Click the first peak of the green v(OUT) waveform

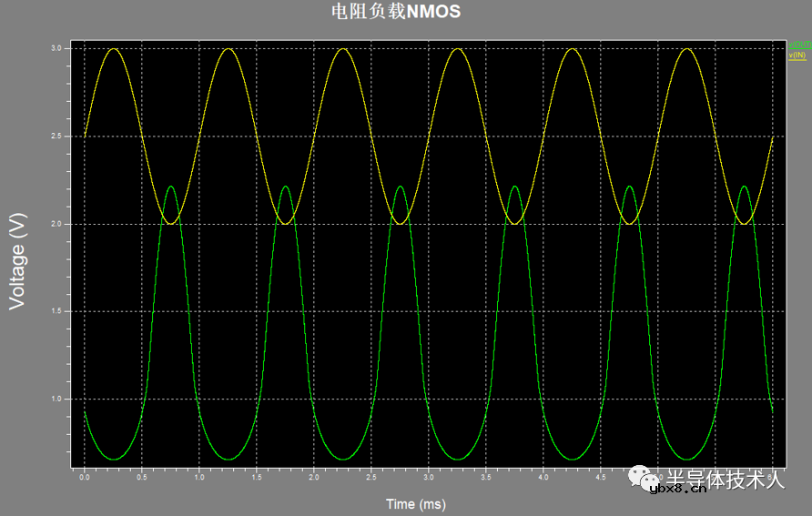(170, 187)
